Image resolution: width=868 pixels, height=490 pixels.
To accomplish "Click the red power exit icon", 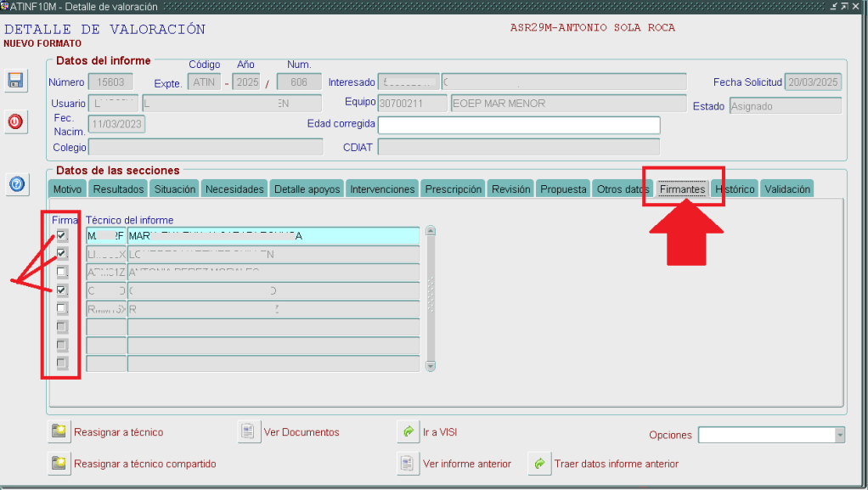I will pos(16,121).
